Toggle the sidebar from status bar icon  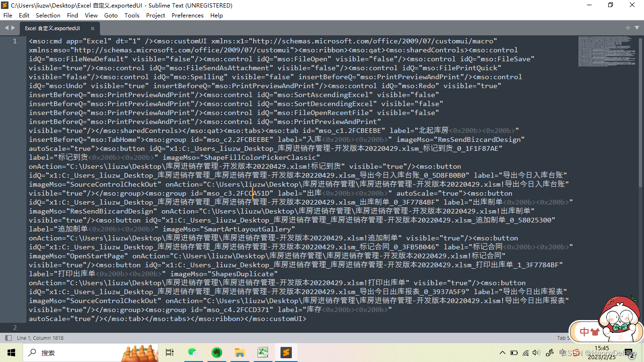click(8, 338)
